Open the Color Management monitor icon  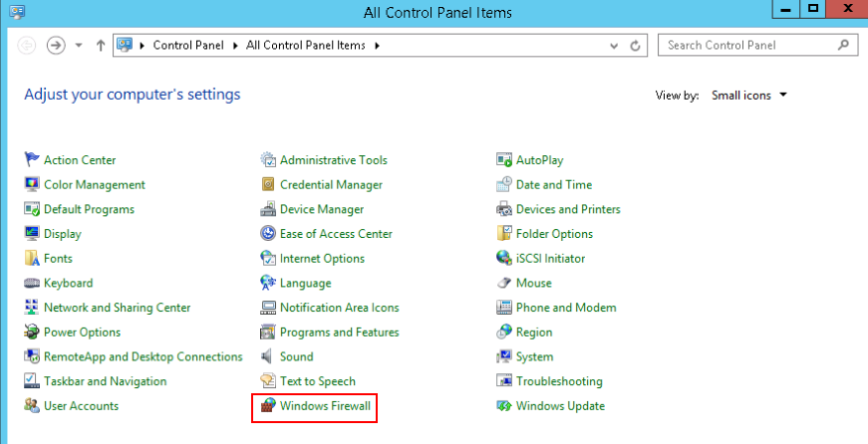point(32,184)
